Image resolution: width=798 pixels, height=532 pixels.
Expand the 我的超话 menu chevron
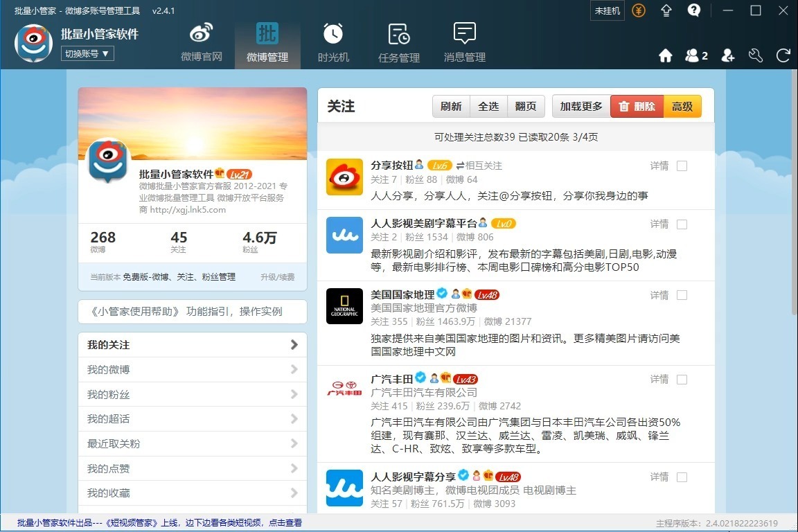click(294, 419)
